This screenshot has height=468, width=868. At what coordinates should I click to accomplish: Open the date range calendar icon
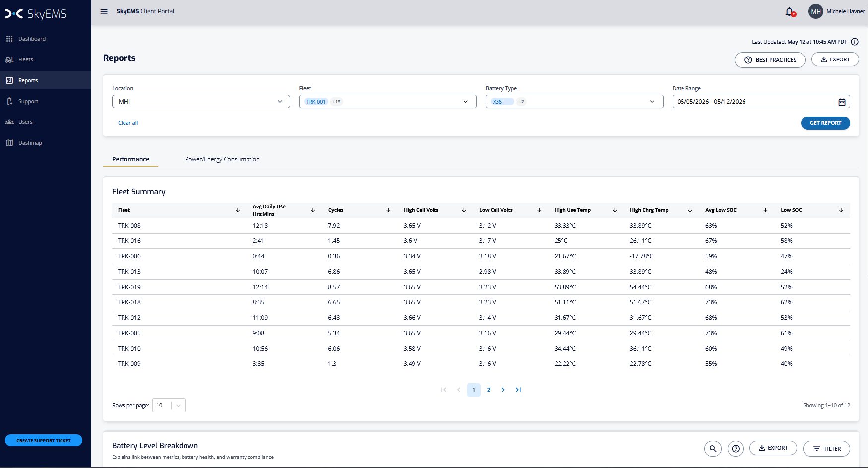842,102
